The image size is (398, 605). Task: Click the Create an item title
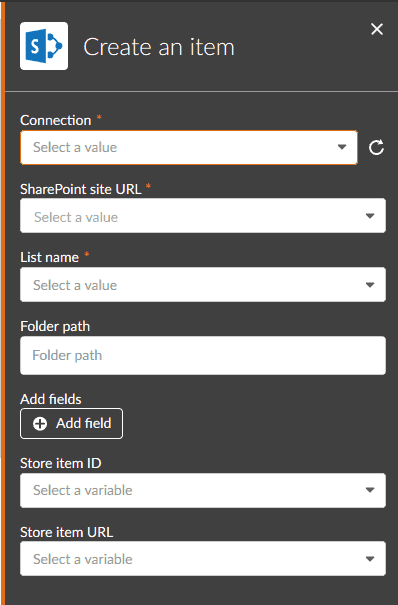pyautogui.click(x=159, y=47)
